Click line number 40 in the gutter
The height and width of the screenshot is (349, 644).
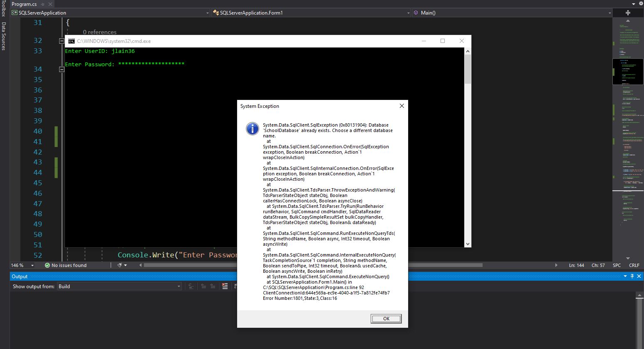38,131
